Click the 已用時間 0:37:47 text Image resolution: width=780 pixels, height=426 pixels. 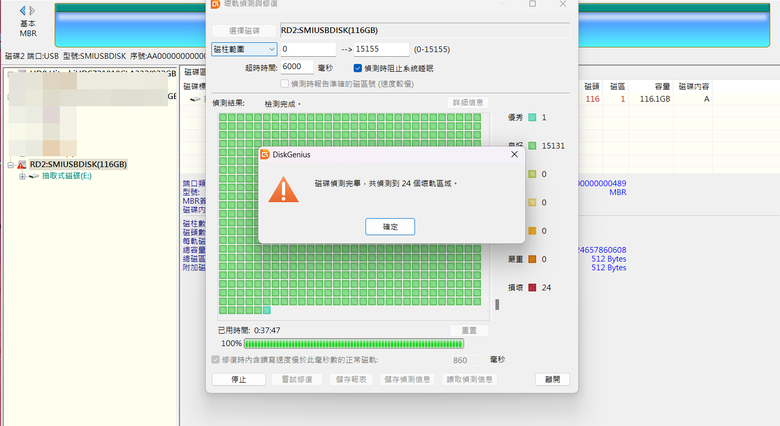[x=249, y=330]
